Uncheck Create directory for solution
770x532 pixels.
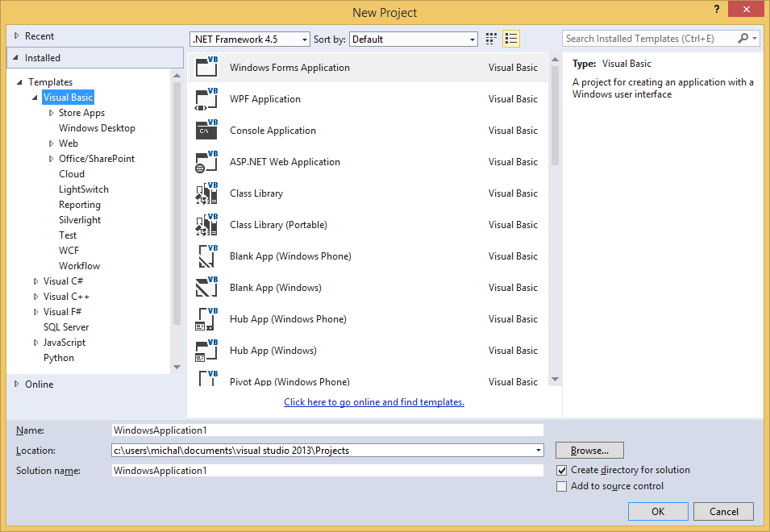(x=562, y=469)
